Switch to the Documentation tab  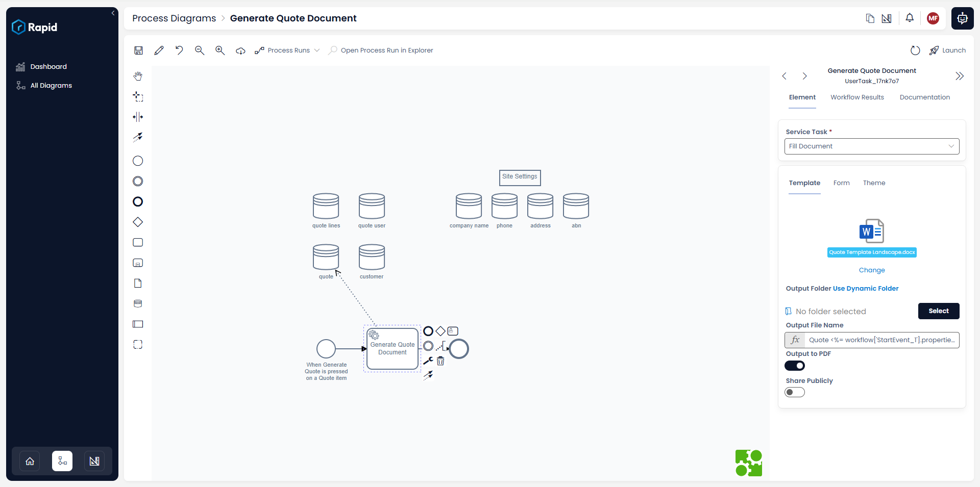pos(925,97)
